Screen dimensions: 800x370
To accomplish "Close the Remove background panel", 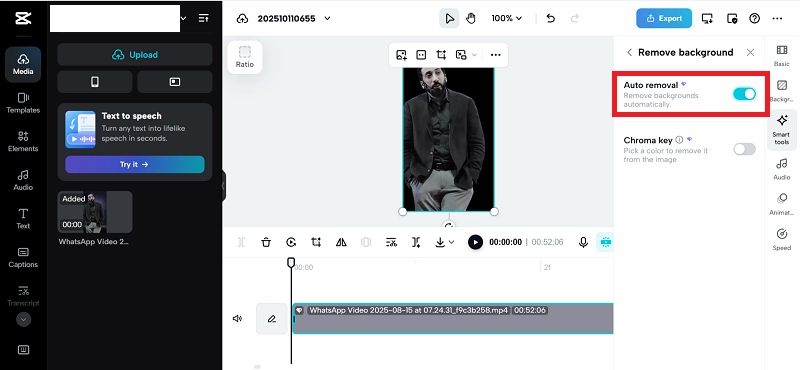I will tap(750, 52).
